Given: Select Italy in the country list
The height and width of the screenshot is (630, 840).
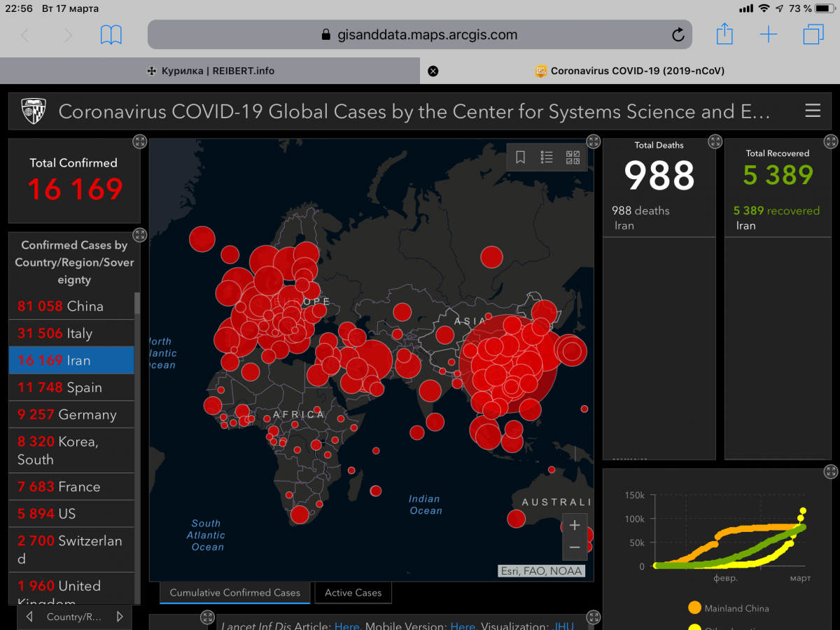Looking at the screenshot, I should (x=71, y=334).
